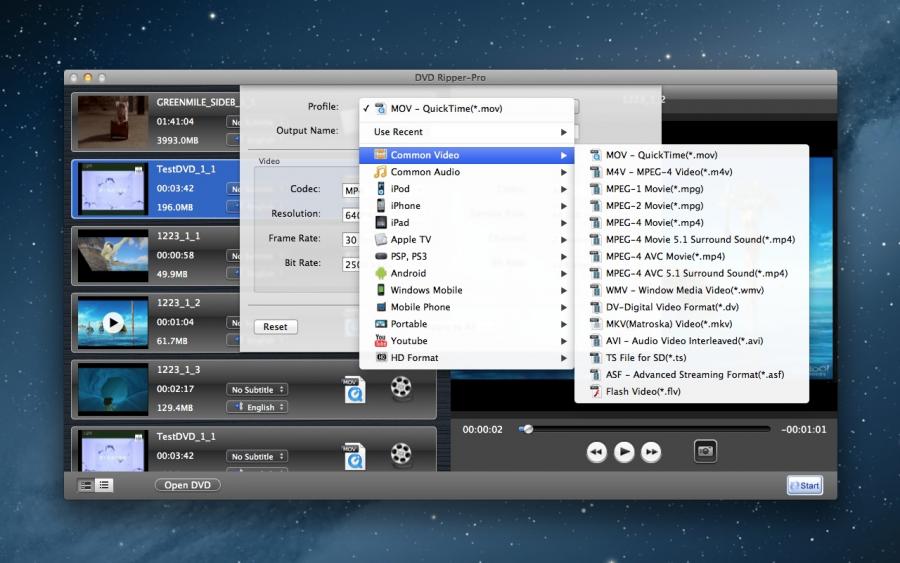The width and height of the screenshot is (900, 563).
Task: Click the Portable device icon in the menu
Action: 381,324
